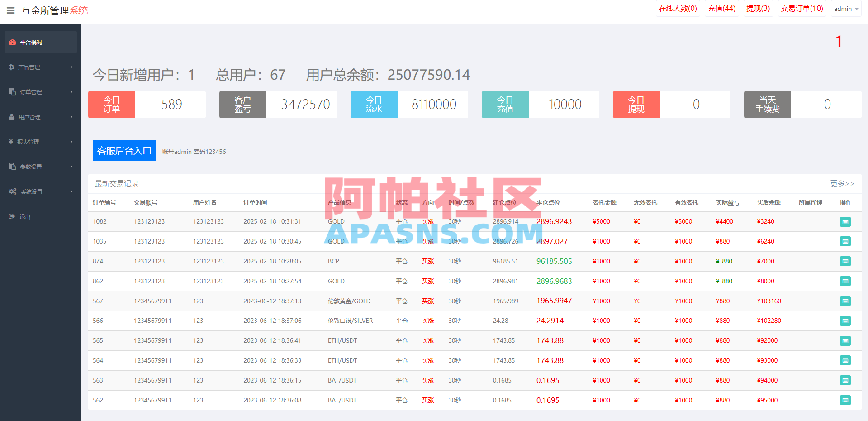The height and width of the screenshot is (421, 868).
Task: Select the 报表管理 reports icon
Action: coord(11,141)
